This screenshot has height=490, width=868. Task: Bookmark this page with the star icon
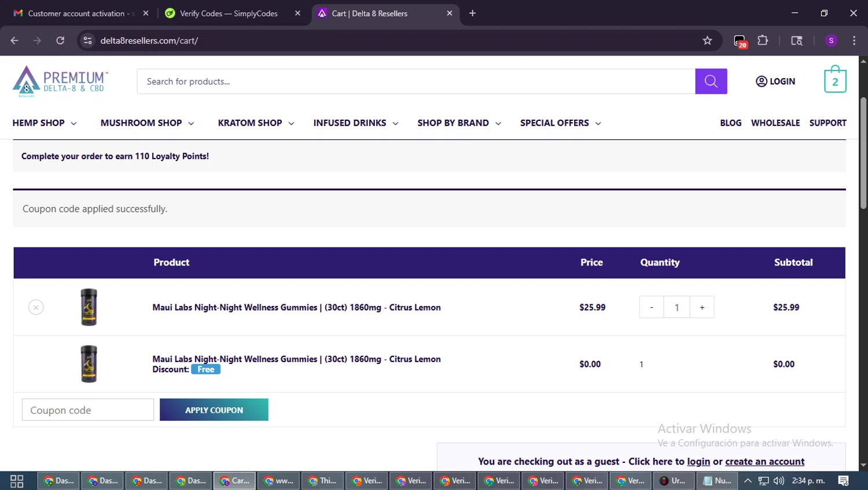click(x=707, y=40)
